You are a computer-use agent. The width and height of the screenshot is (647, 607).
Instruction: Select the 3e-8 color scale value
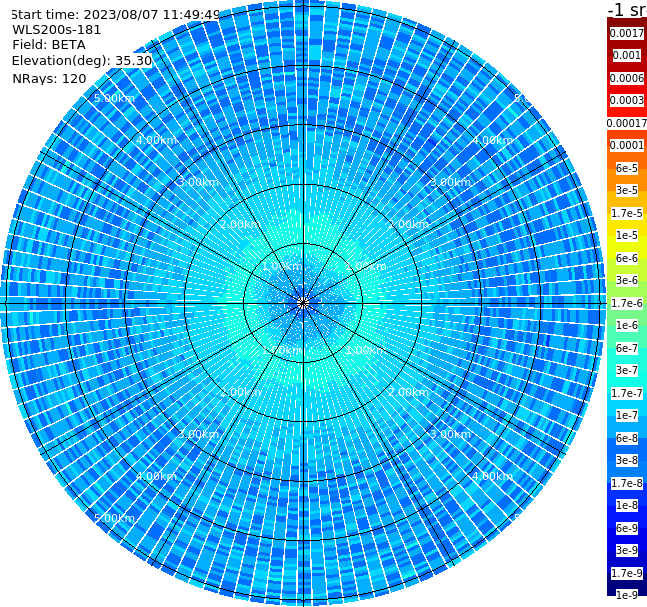627,460
